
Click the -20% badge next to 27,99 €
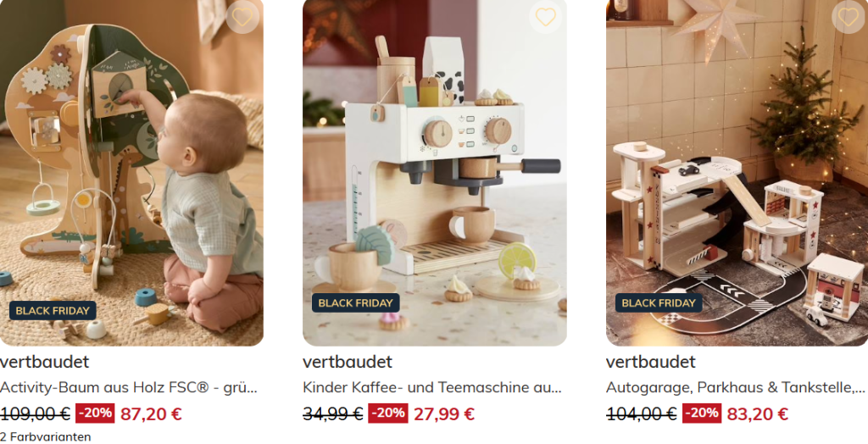pyautogui.click(x=388, y=413)
